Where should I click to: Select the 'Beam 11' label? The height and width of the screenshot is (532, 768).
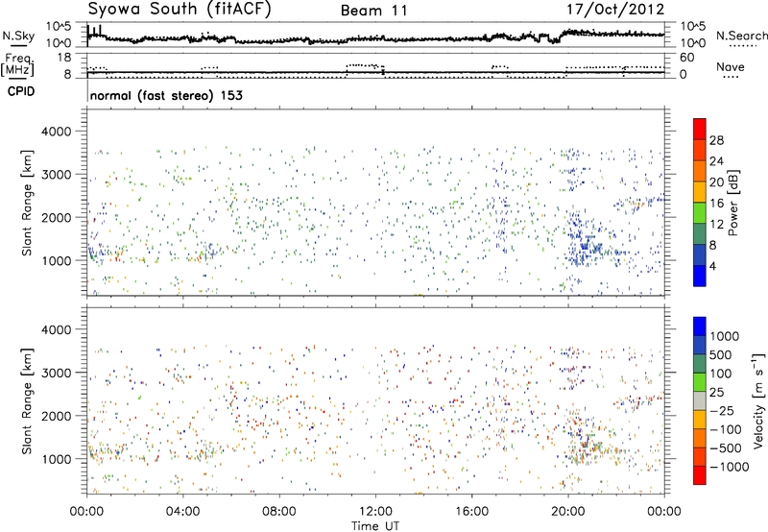coord(373,11)
